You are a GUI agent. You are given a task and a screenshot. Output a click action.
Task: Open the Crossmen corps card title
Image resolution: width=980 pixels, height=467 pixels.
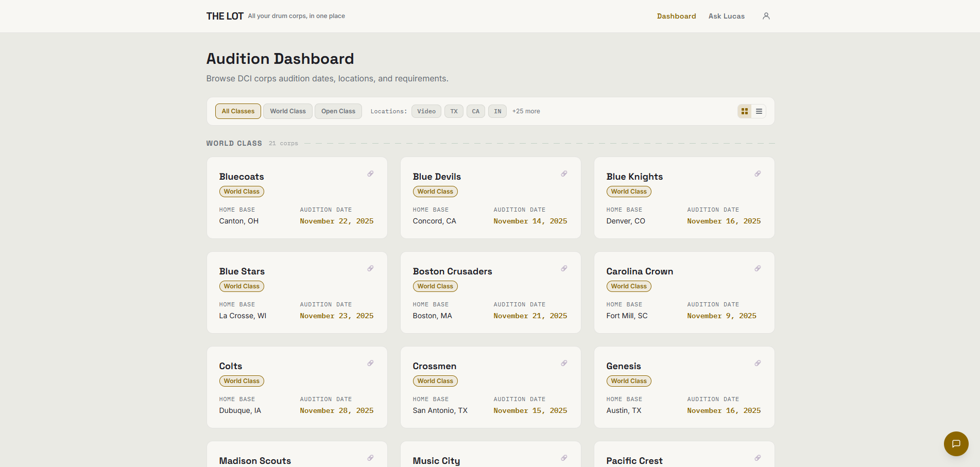pyautogui.click(x=435, y=366)
